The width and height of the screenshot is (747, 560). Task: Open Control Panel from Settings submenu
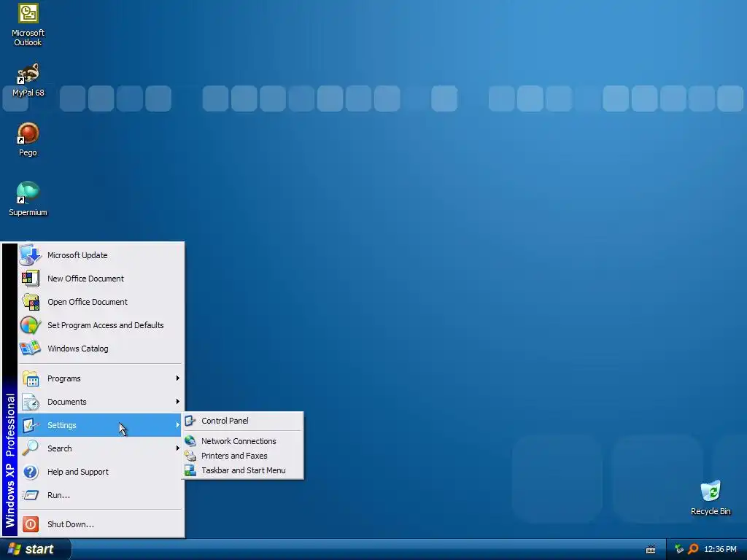click(x=243, y=421)
